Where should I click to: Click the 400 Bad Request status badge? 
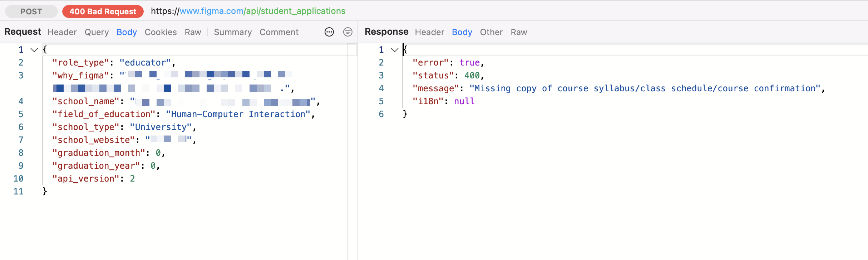click(103, 11)
